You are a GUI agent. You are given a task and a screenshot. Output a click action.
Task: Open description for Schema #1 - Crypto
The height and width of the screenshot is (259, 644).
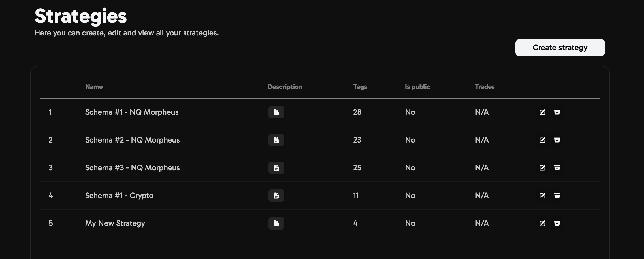pos(276,196)
